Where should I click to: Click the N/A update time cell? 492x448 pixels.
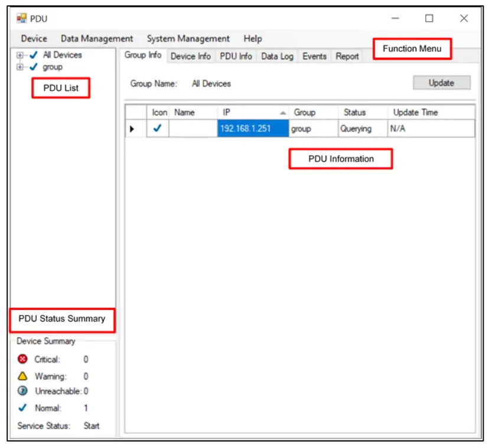(x=431, y=129)
